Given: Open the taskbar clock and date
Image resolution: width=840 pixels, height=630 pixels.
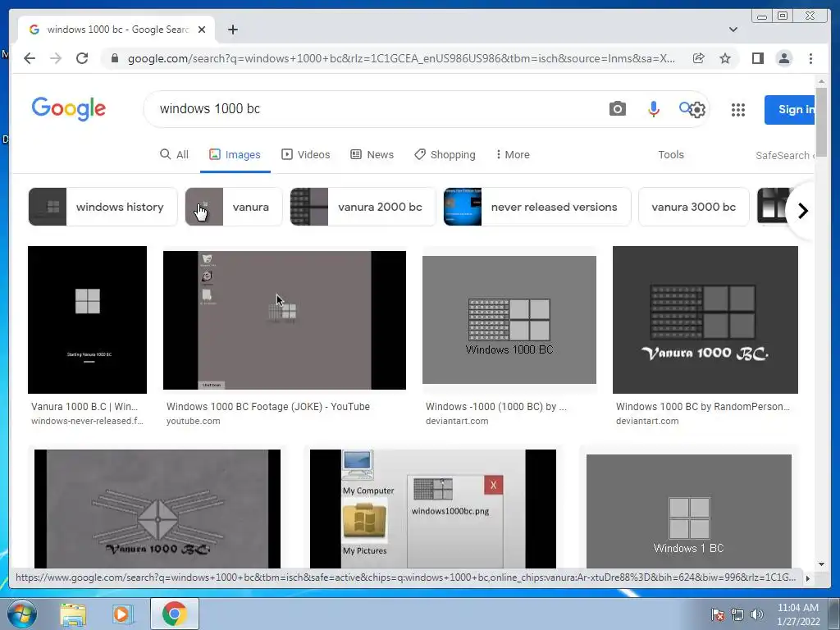Looking at the screenshot, I should (x=798, y=614).
